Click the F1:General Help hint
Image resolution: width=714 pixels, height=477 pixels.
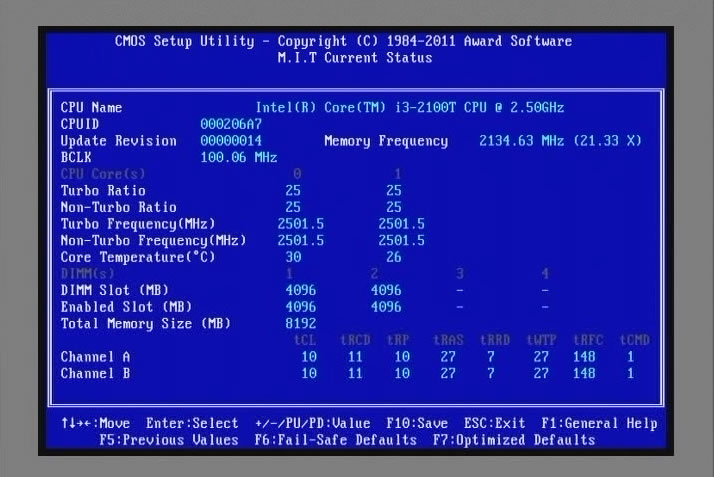click(x=599, y=423)
